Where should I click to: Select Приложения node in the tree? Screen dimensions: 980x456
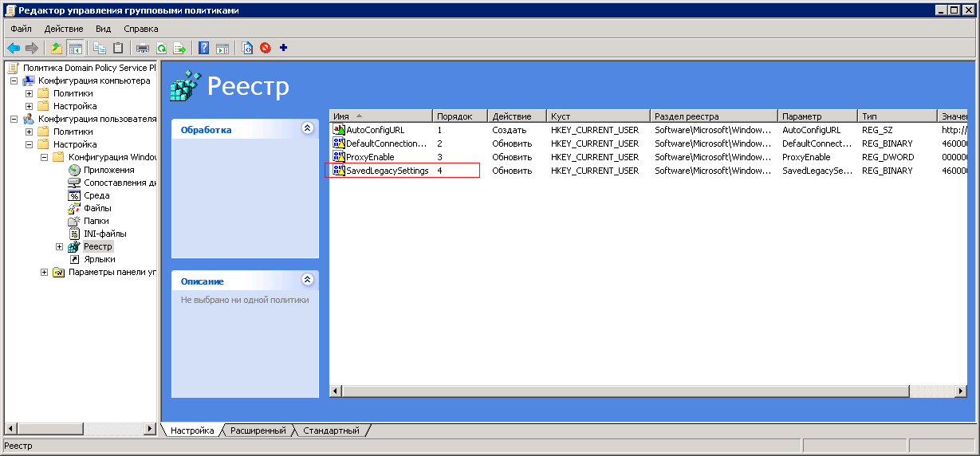click(x=109, y=170)
